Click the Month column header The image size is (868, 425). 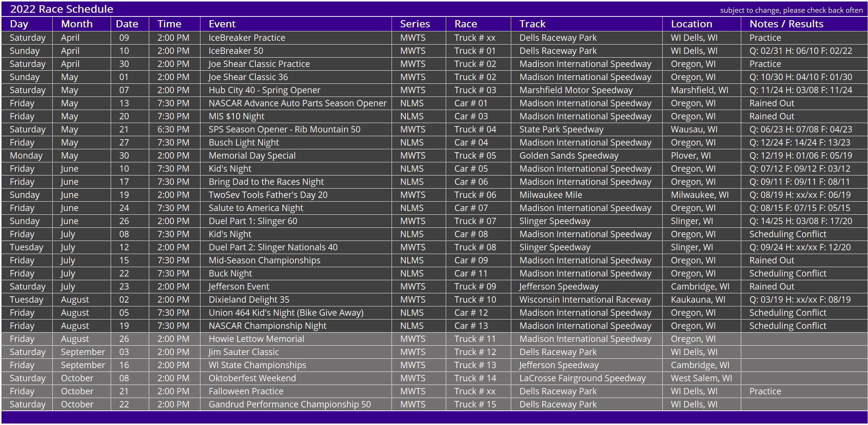77,24
